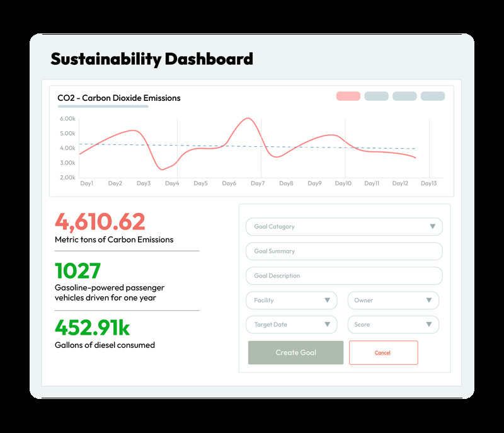
Task: Click into the Goal Summary field
Action: pyautogui.click(x=343, y=251)
